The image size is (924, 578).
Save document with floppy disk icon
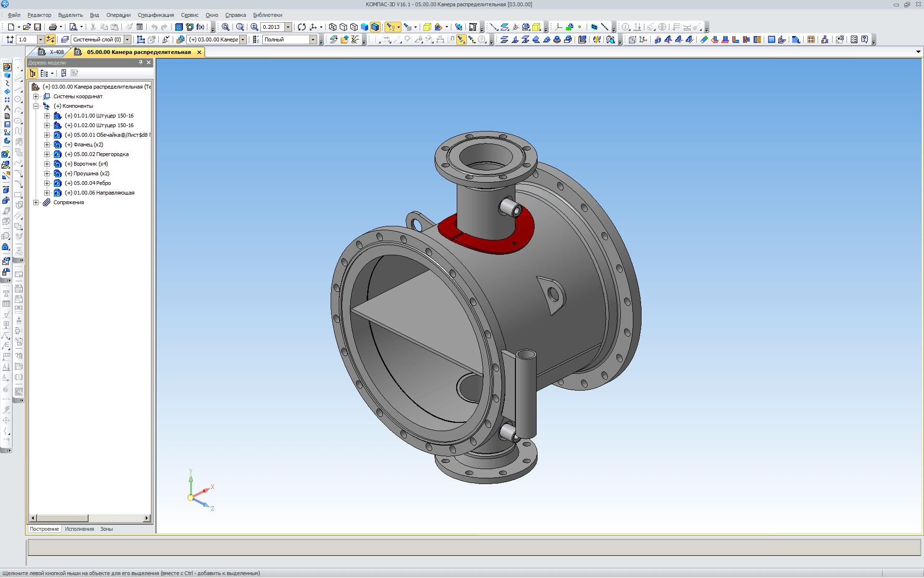(38, 27)
